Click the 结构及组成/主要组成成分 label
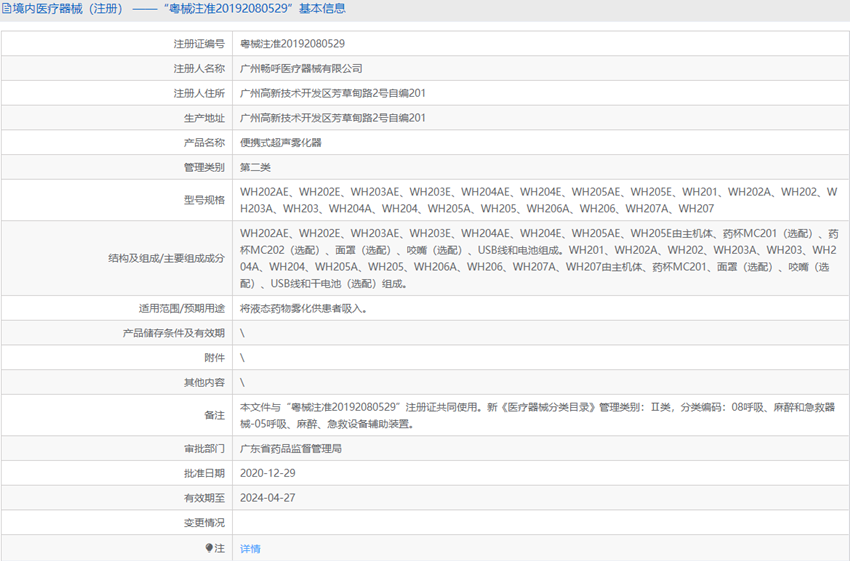This screenshot has height=561, width=850. (166, 259)
